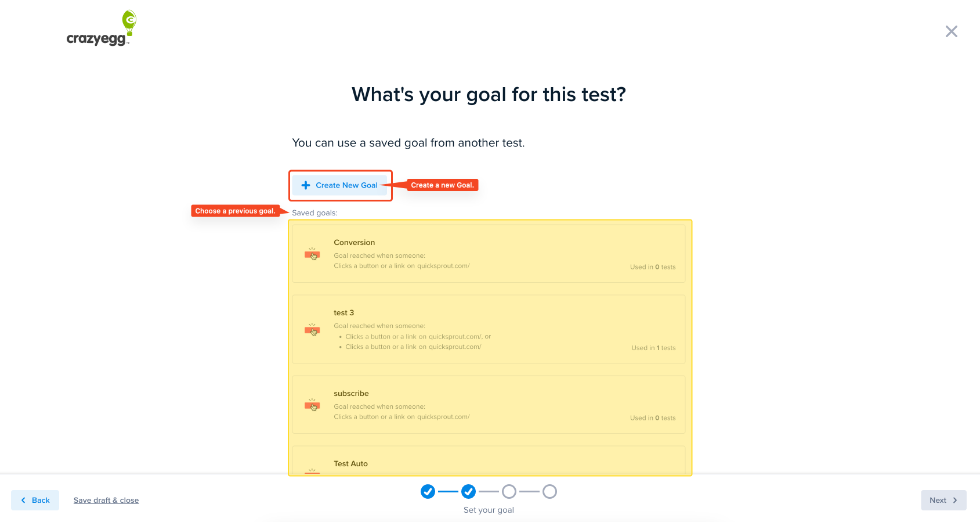This screenshot has height=522, width=980.
Task: Click the Set your goal step label
Action: click(x=489, y=510)
